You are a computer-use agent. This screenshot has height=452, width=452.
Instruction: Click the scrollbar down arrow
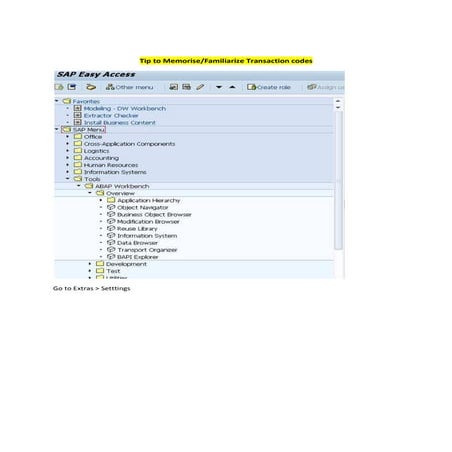[338, 107]
